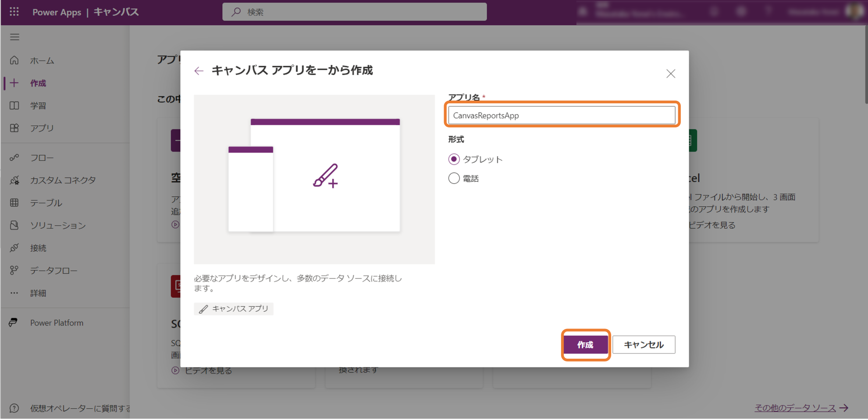Click the アプリ名 text field
Viewport: 868px width, 420px height.
point(562,115)
